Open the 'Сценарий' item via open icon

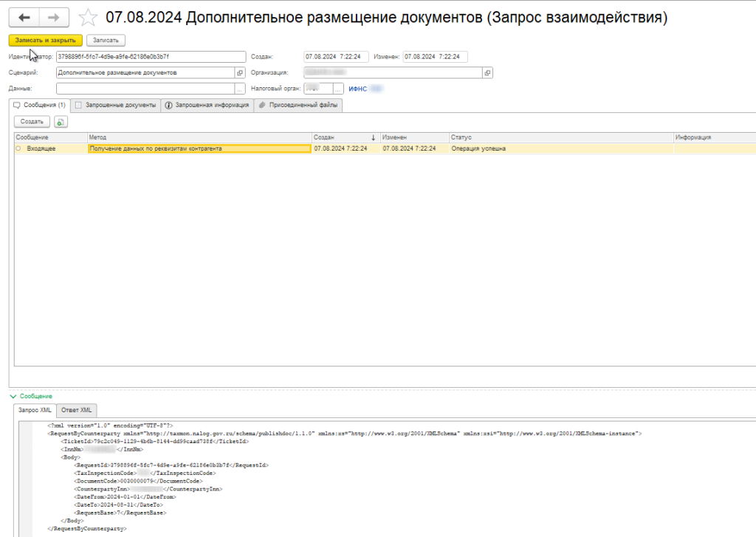[240, 72]
